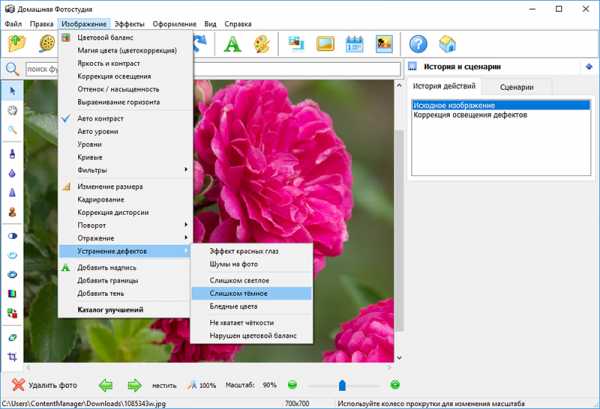Select the arrow pointer tool
The image size is (600, 409).
click(x=12, y=91)
